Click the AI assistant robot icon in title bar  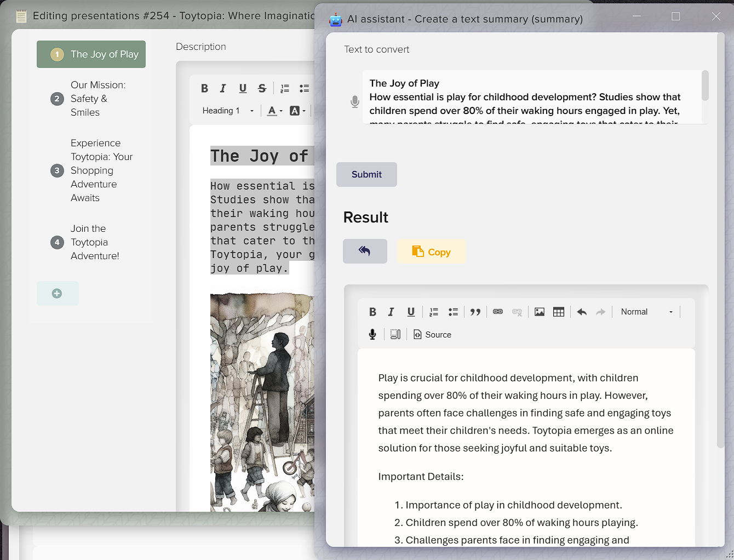(x=335, y=20)
